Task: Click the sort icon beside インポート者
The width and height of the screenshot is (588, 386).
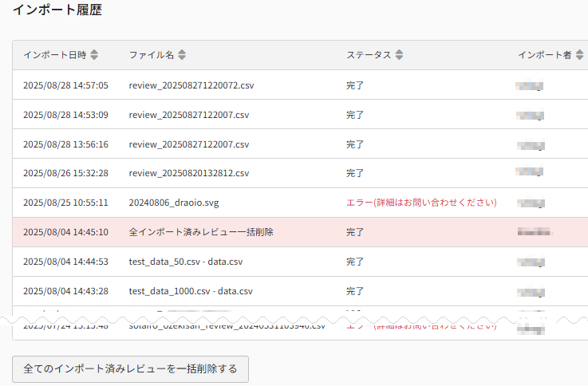Action: pos(579,55)
